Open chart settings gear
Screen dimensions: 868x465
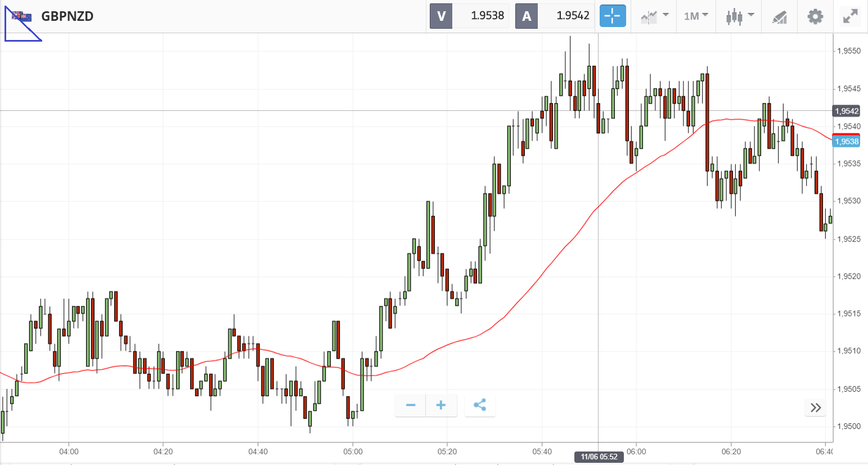(815, 16)
